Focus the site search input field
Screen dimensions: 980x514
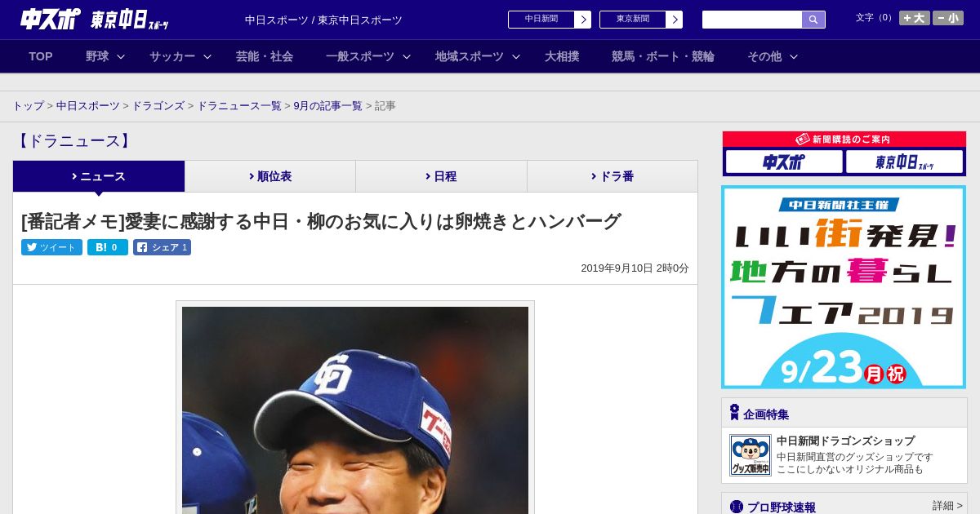click(x=751, y=20)
